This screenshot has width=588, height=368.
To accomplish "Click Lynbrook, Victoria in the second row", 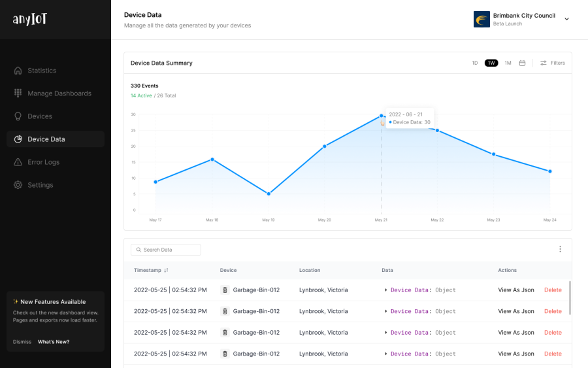I will [x=323, y=311].
